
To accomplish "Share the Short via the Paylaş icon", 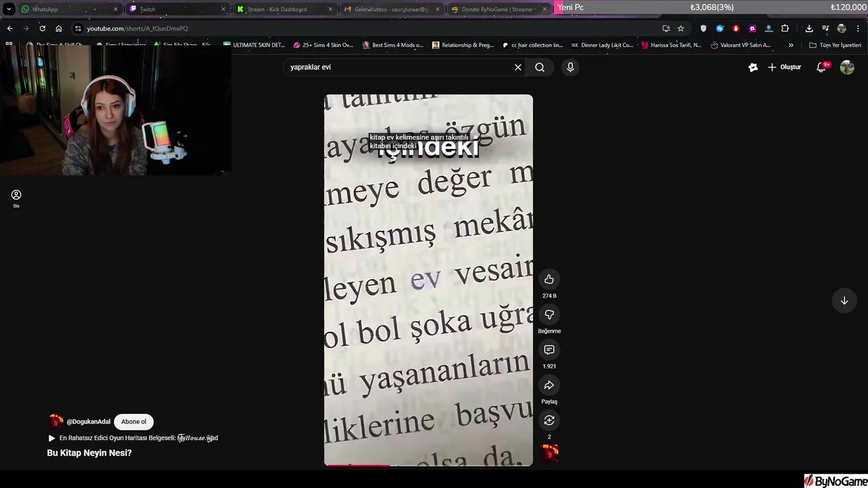I will click(x=549, y=385).
